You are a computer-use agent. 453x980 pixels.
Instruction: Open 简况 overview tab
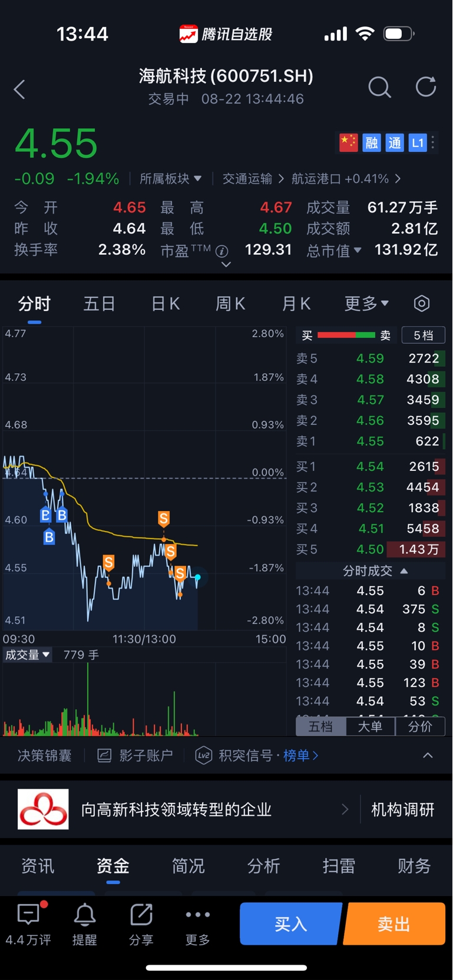click(189, 866)
